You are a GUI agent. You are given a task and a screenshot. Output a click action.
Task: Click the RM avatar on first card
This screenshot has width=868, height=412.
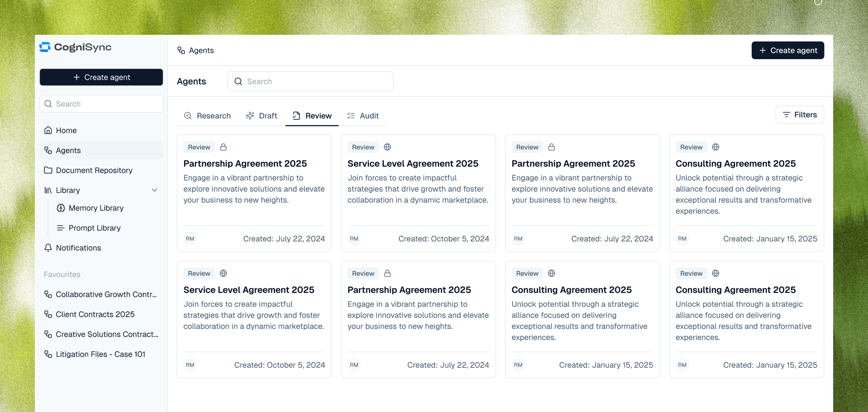tap(190, 239)
